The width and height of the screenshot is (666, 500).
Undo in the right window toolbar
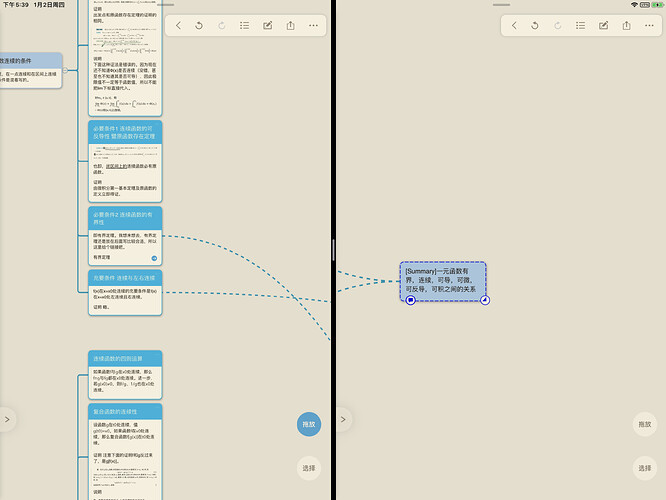point(535,25)
